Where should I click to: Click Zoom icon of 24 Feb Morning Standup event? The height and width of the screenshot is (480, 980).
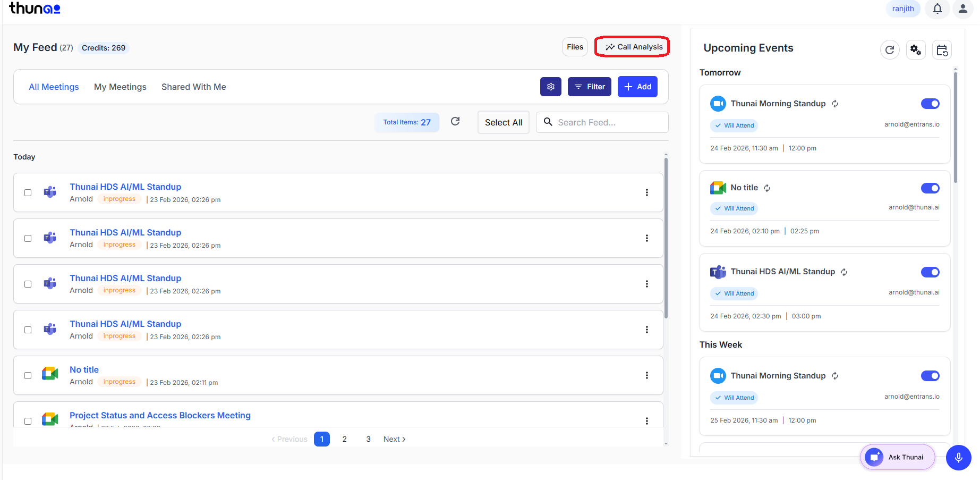pos(718,104)
